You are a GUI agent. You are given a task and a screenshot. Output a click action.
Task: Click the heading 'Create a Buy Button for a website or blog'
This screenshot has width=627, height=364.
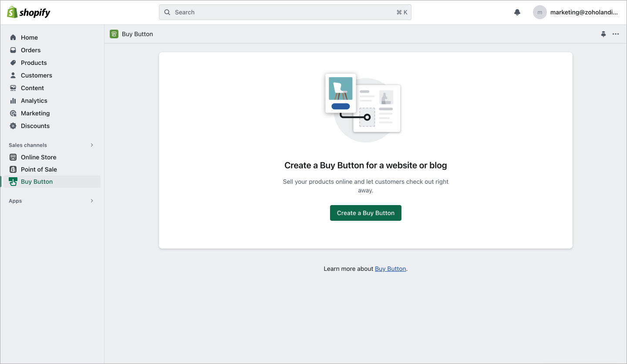tap(366, 165)
